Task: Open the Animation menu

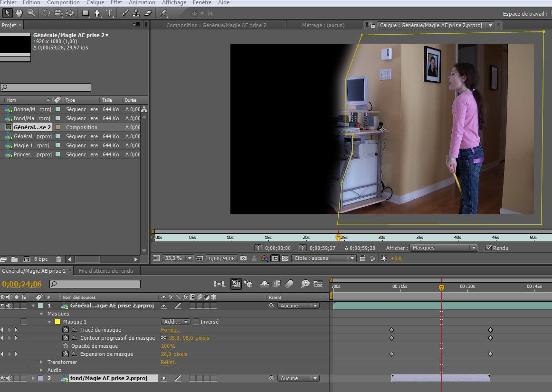Action: click(142, 2)
